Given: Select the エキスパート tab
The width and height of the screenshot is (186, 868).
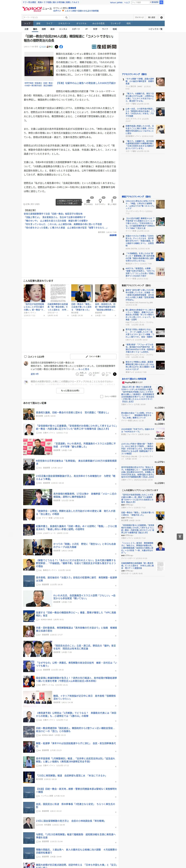Looking at the screenshot, I should pos(64,24).
